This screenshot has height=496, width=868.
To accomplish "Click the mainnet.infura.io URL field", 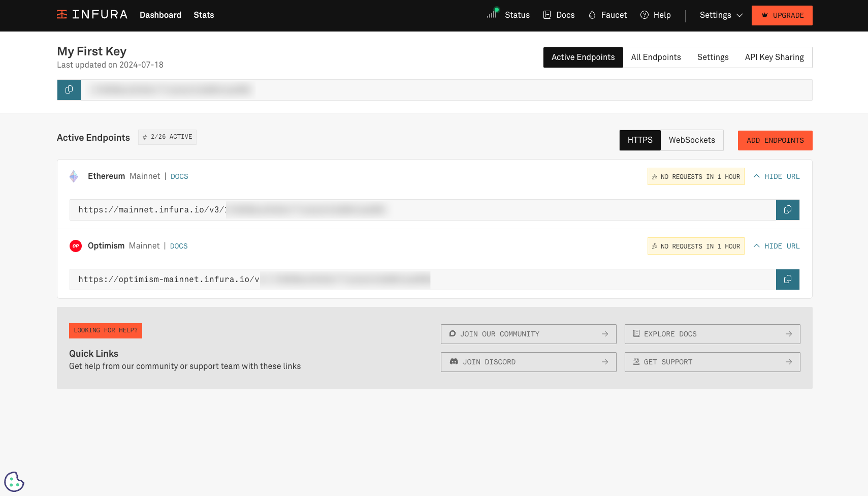I will (x=423, y=210).
